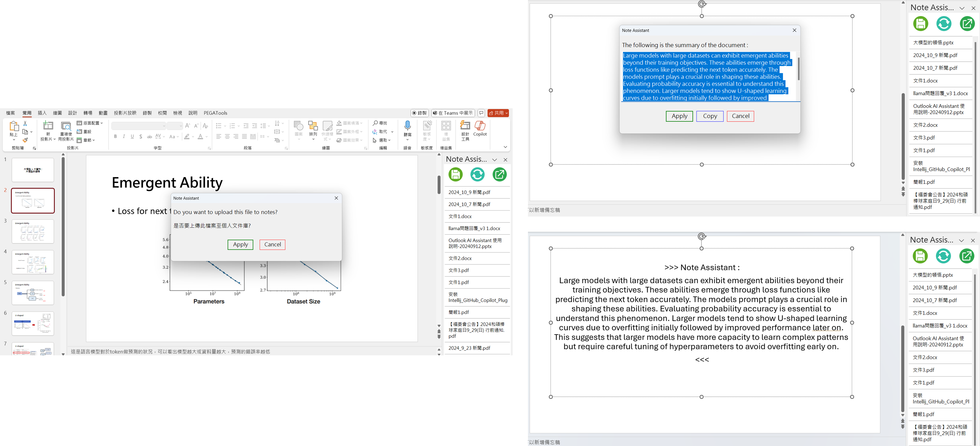Expand the collapsed ribbon chevron
980x446 pixels.
coord(505,147)
